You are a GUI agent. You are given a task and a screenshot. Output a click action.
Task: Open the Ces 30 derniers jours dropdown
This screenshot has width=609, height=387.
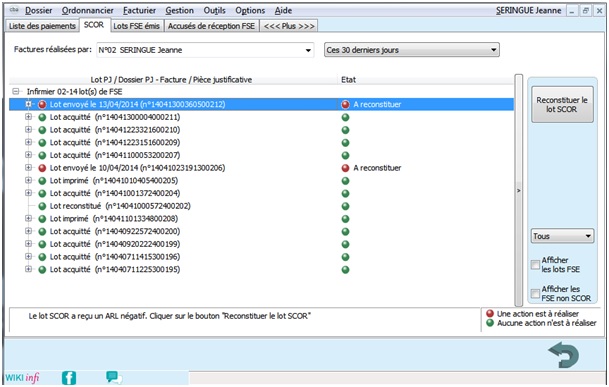pos(412,50)
